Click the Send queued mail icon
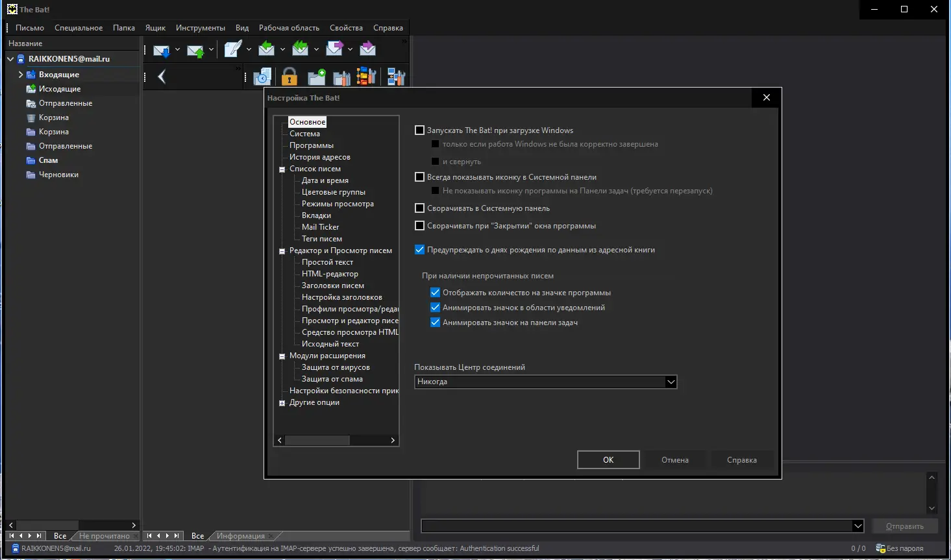 pos(195,50)
